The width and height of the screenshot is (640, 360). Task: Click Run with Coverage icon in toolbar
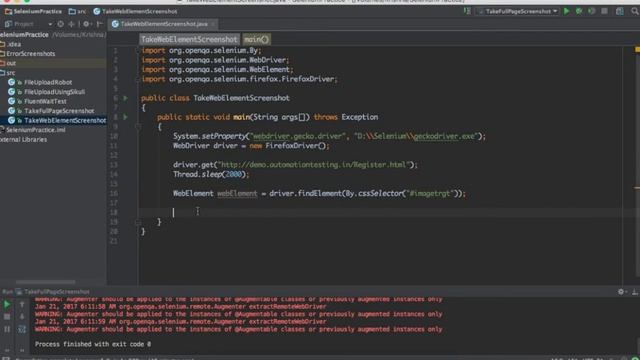[x=591, y=11]
